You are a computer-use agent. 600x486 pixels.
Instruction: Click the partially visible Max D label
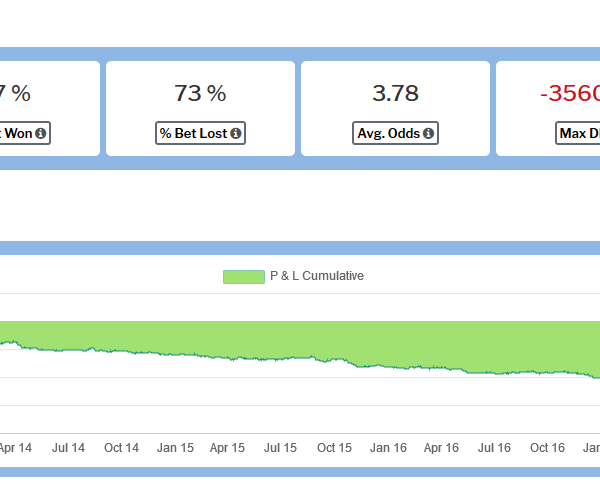579,133
